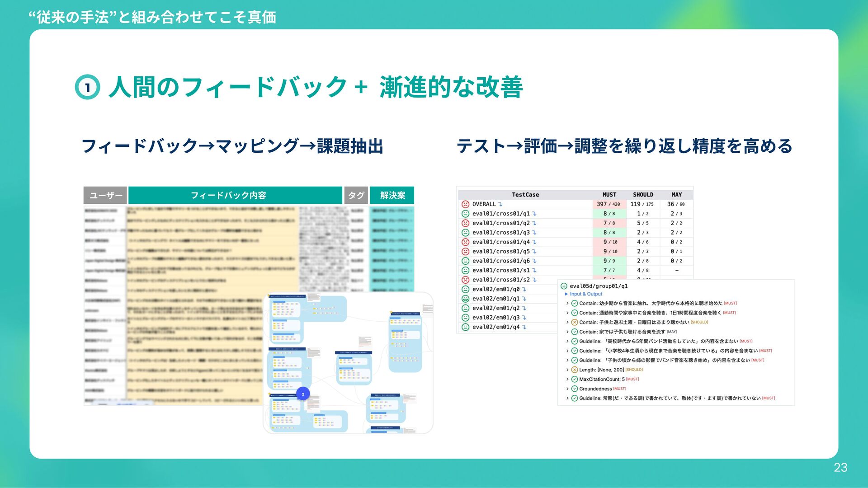Open the eval02/em01/q4 test case link
868x488 pixels.
(496, 327)
